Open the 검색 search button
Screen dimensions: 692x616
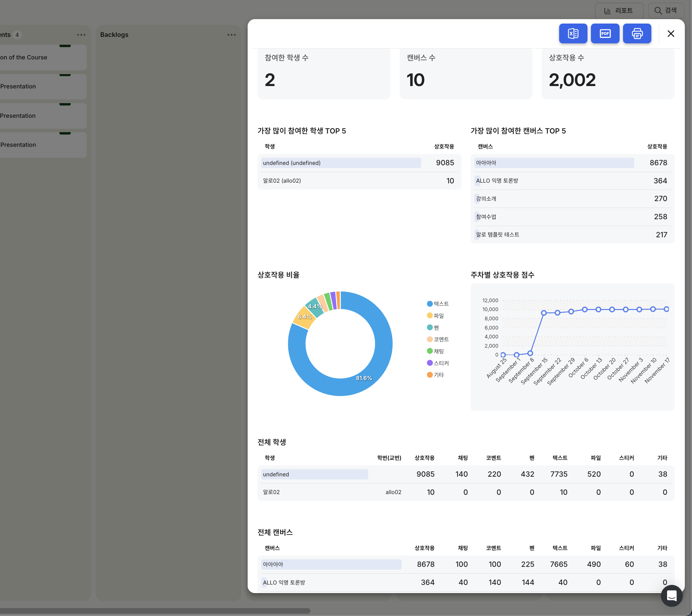pyautogui.click(x=666, y=11)
